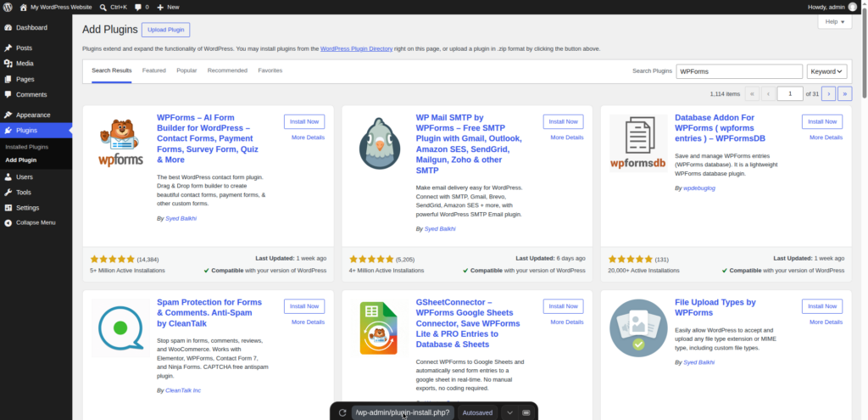The height and width of the screenshot is (420, 868).
Task: View More Details for WP Mail SMTP
Action: point(567,137)
